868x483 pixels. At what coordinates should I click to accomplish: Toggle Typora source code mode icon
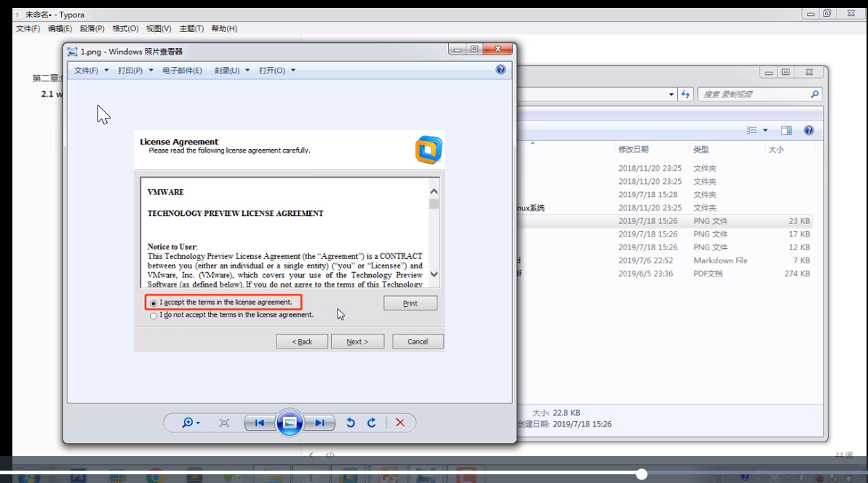[330, 455]
